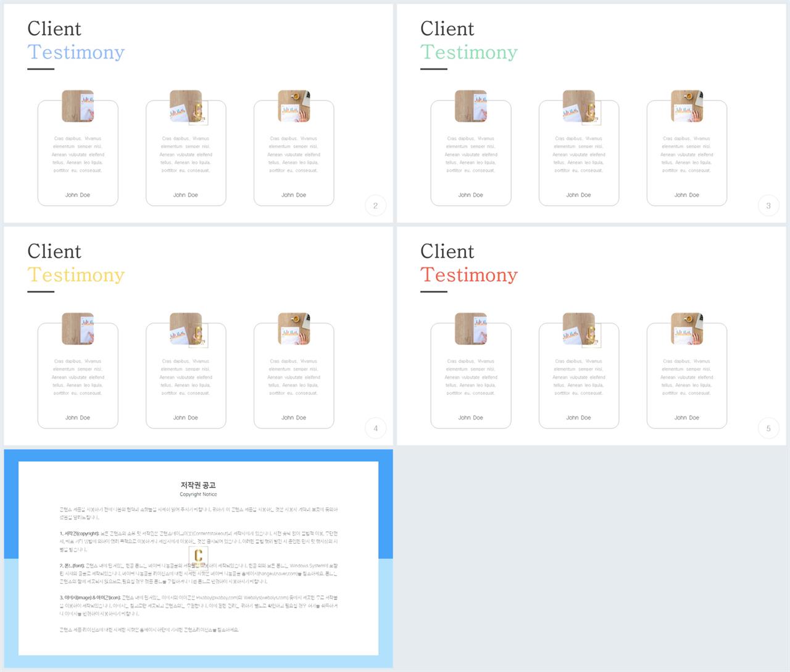This screenshot has height=672, width=790.
Task: Select third card's coffee cup photo on slide 5
Action: click(x=687, y=329)
